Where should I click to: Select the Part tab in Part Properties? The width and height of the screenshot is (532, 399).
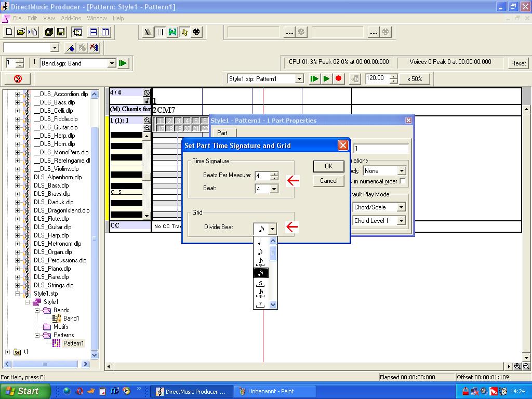222,133
